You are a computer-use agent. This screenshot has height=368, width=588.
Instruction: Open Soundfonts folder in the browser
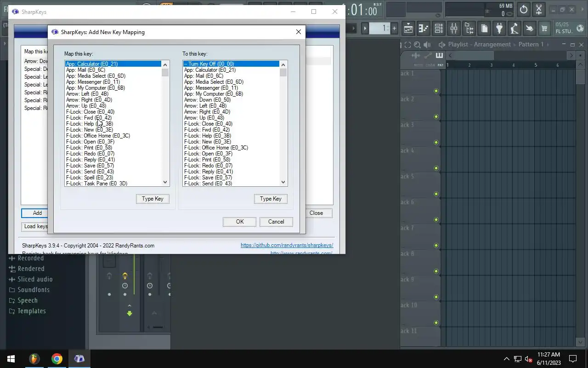(33, 290)
